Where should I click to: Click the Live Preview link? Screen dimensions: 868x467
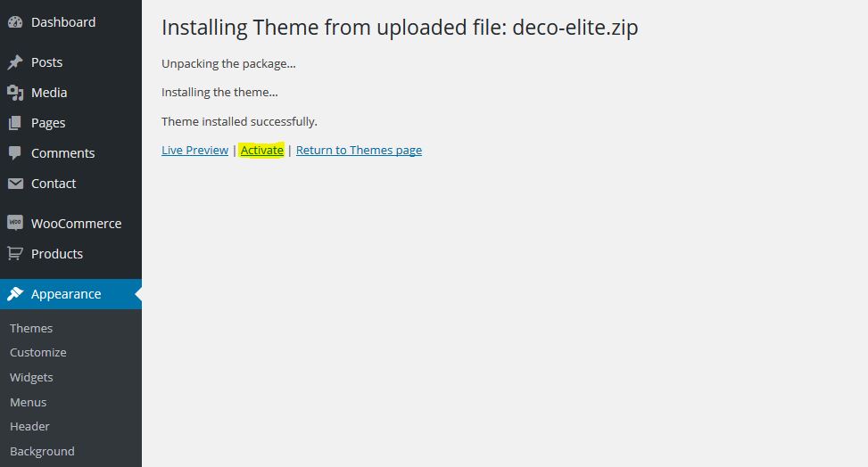click(x=194, y=150)
